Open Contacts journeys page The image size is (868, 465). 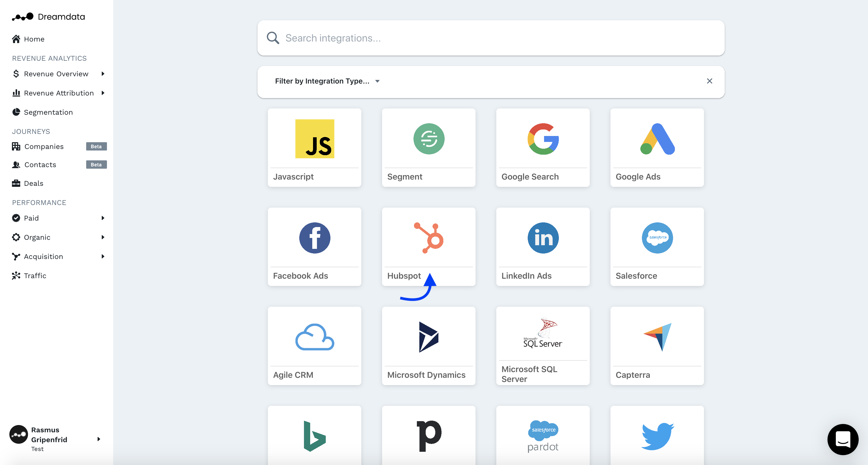[x=40, y=165]
